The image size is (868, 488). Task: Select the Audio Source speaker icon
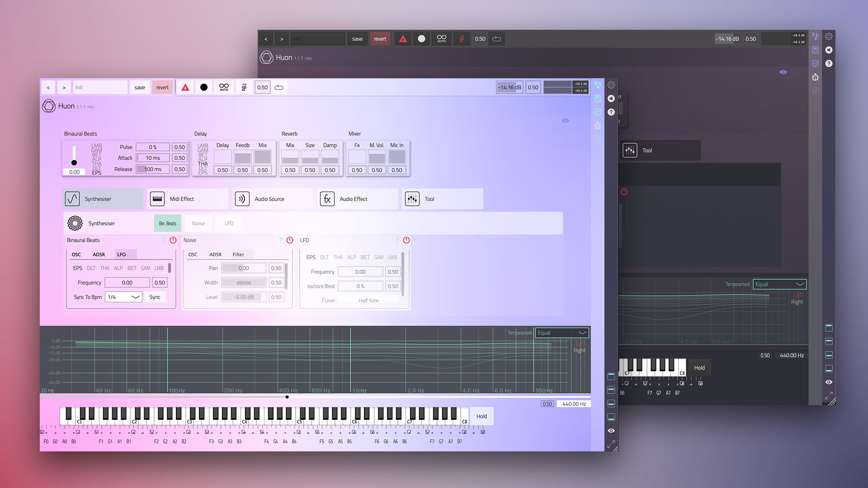[242, 199]
